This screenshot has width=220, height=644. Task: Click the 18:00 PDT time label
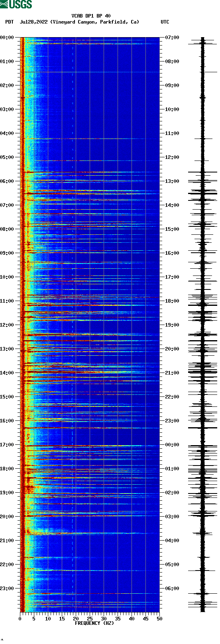coord(7,469)
